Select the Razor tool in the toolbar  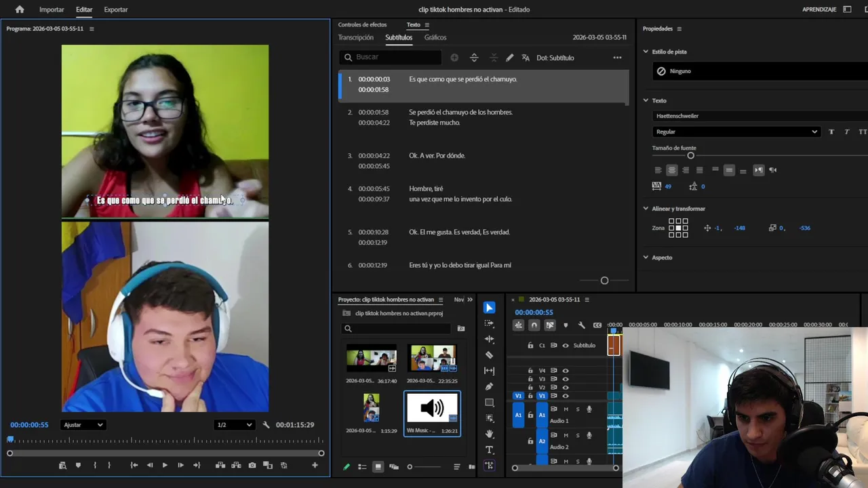point(490,355)
